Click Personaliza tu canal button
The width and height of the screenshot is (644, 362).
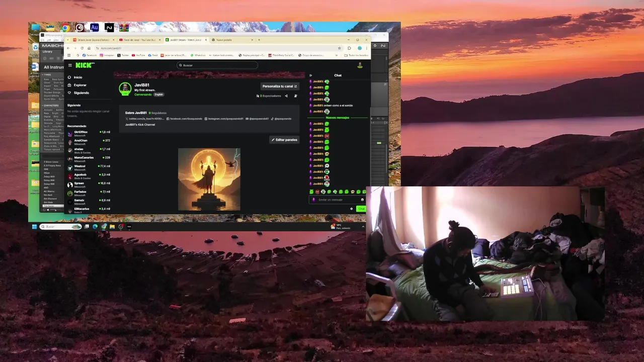click(279, 86)
